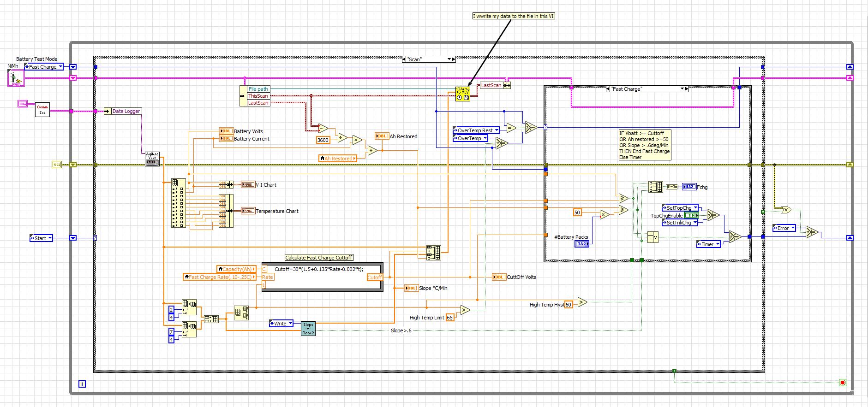Click the 'I wwrite my data to the file' comment
The width and height of the screenshot is (868, 407).
click(514, 16)
